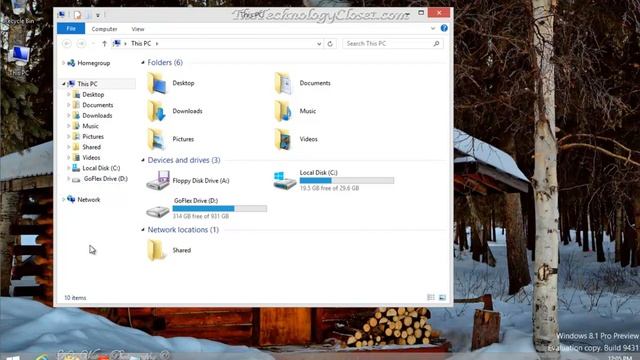Viewport: 640px width, 360px height.
Task: Open quick access toolbar customize dropdown
Action: (x=98, y=16)
